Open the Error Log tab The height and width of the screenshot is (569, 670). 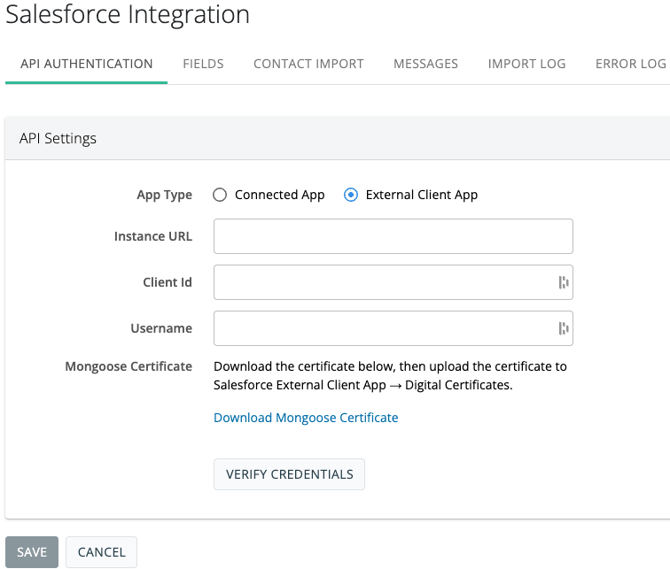click(x=631, y=64)
